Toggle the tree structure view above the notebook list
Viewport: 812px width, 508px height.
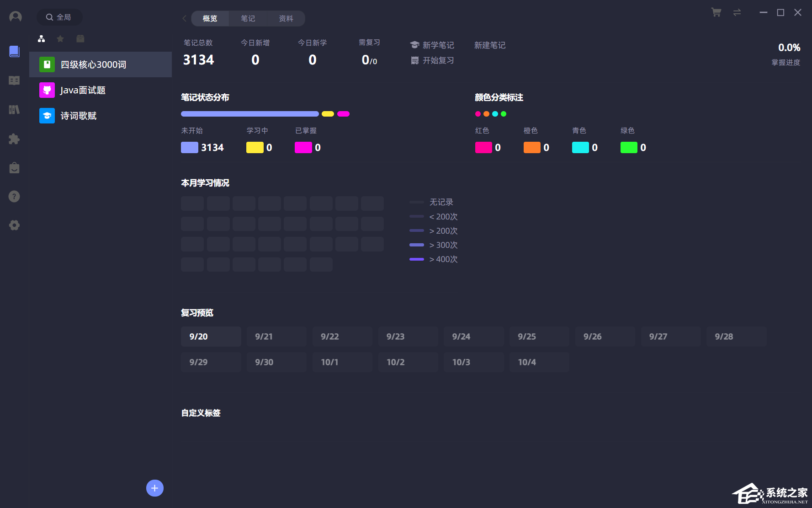pos(41,39)
